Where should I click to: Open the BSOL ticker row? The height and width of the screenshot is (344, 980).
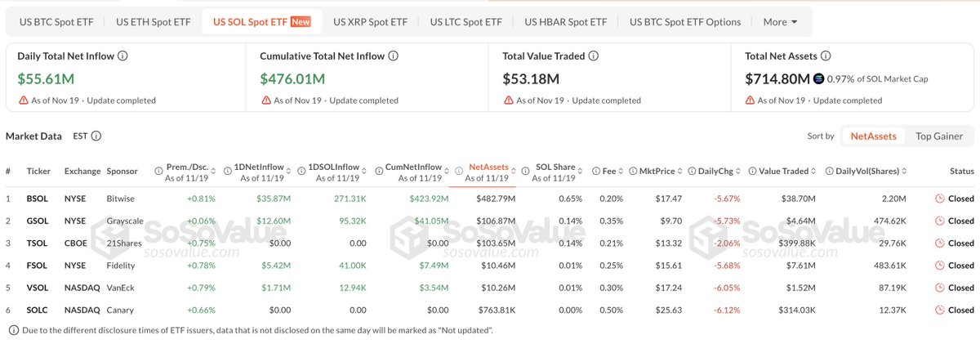[490, 199]
